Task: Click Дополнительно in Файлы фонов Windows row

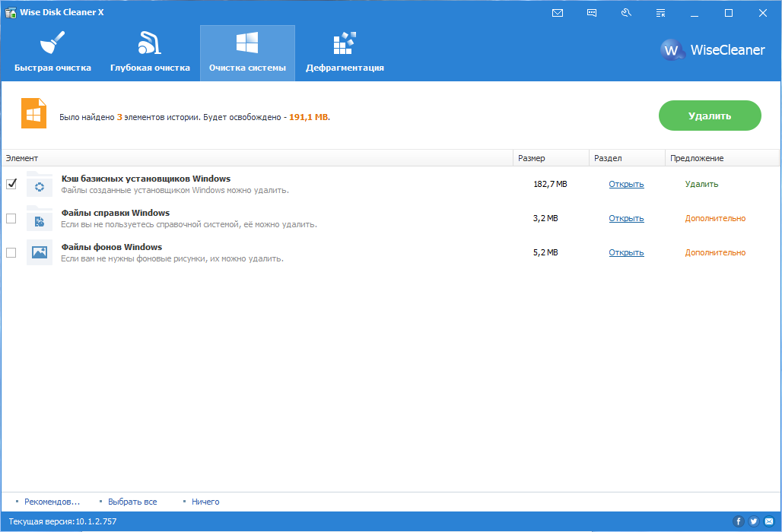Action: 715,252
